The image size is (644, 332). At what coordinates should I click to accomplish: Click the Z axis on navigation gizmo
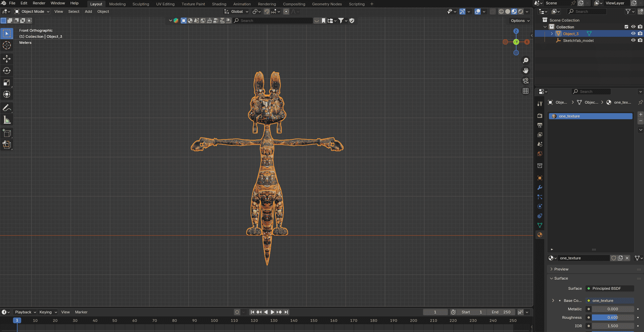[516, 31]
